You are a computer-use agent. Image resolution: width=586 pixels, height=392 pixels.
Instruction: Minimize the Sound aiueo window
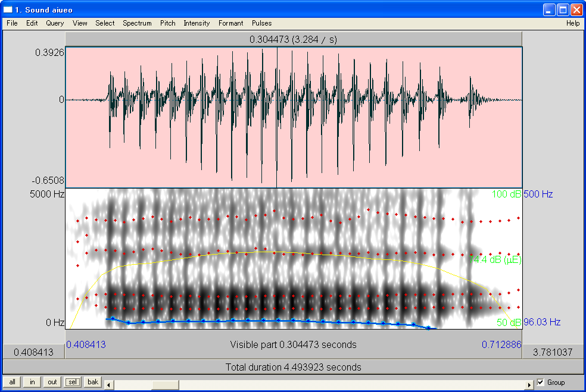[x=549, y=10]
